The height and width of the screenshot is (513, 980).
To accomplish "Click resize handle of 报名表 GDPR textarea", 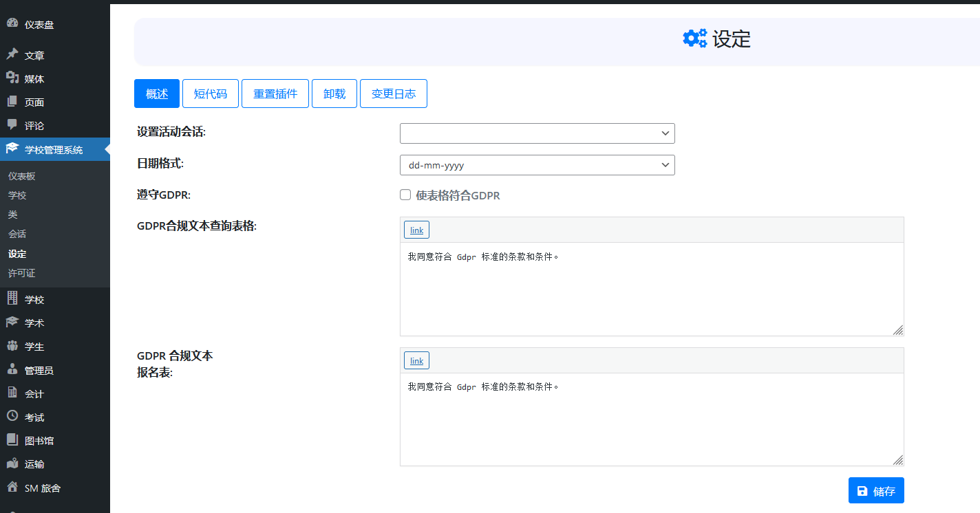I will coord(898,460).
